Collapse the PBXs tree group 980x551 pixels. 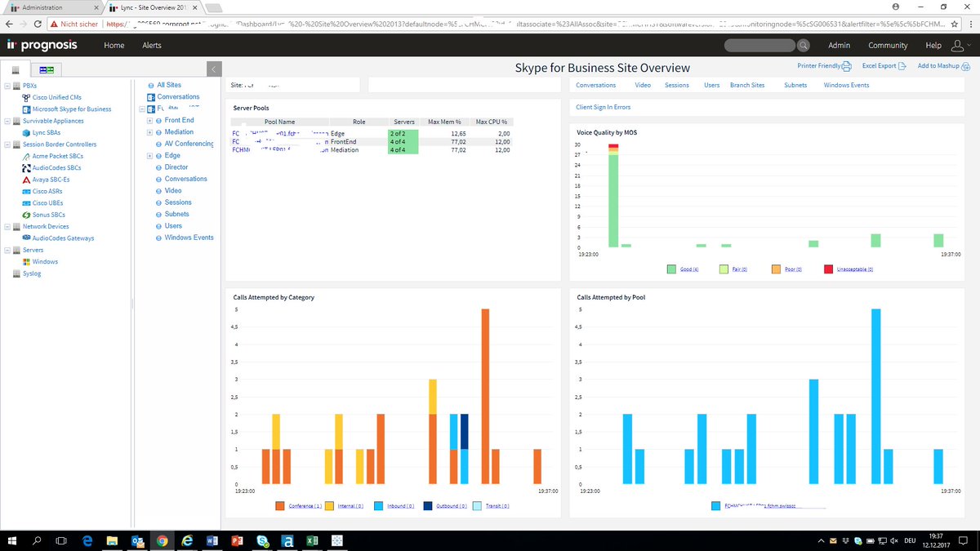coord(7,85)
